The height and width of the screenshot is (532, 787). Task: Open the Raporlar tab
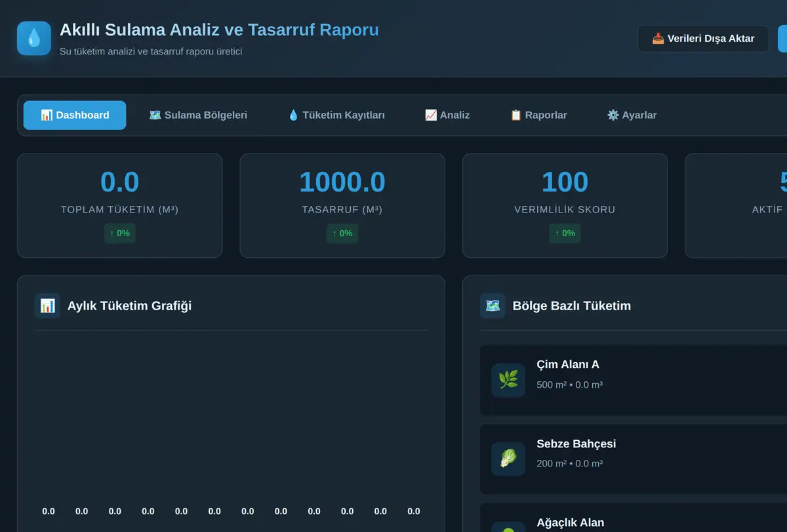pyautogui.click(x=538, y=115)
